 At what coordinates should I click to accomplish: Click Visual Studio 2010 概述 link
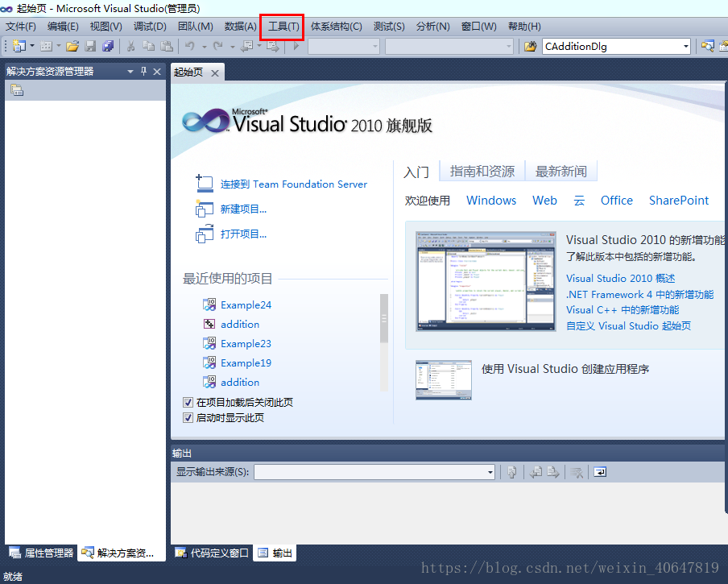[x=620, y=279]
